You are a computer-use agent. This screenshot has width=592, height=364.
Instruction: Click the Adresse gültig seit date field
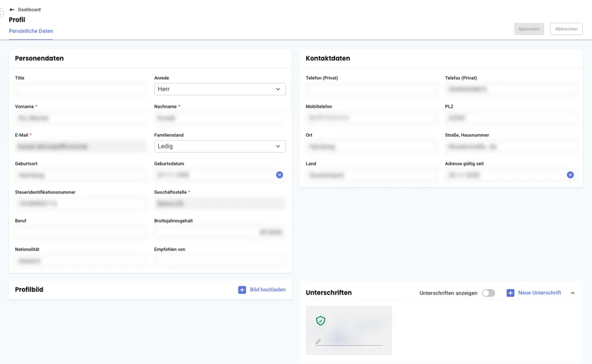(511, 175)
